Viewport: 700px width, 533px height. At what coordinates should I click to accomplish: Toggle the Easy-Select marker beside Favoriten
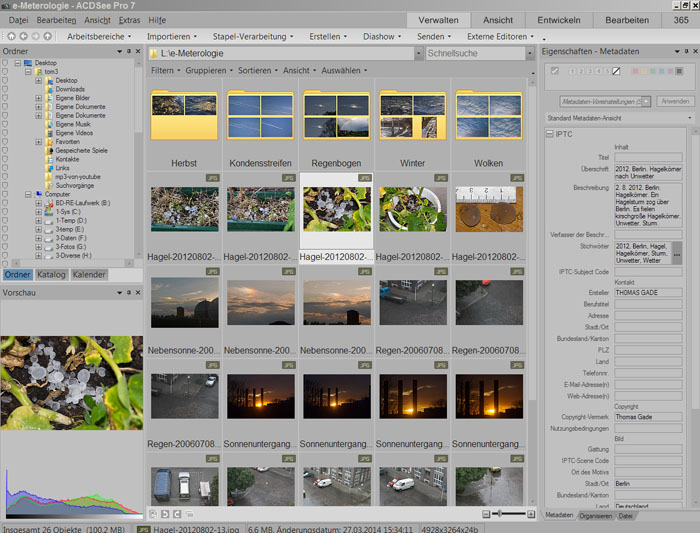[x=5, y=141]
